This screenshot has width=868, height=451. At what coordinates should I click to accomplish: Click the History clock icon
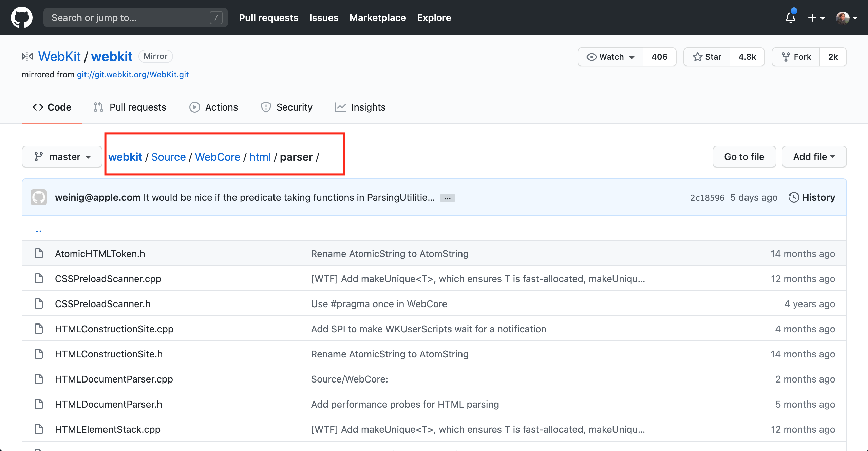tap(793, 197)
